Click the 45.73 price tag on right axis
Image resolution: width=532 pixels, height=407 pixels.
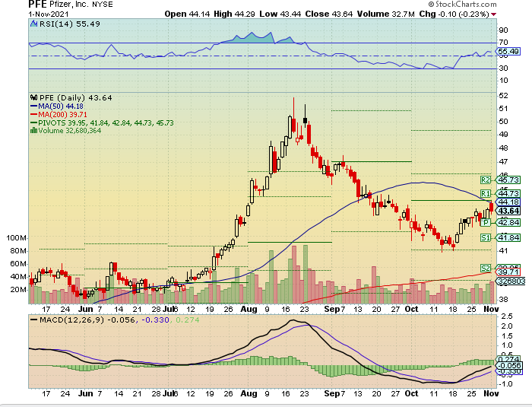pyautogui.click(x=508, y=180)
